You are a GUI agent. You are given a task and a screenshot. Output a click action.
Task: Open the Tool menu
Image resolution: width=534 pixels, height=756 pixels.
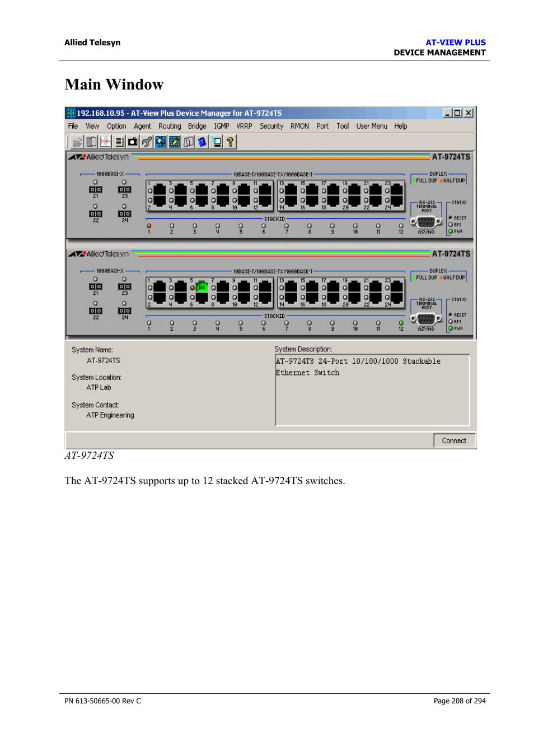(x=343, y=126)
